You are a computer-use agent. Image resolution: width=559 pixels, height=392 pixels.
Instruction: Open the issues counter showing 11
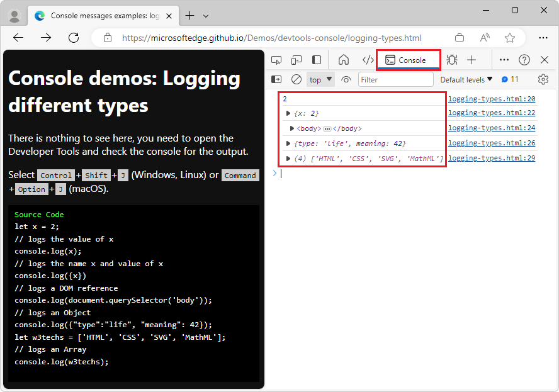coord(509,79)
